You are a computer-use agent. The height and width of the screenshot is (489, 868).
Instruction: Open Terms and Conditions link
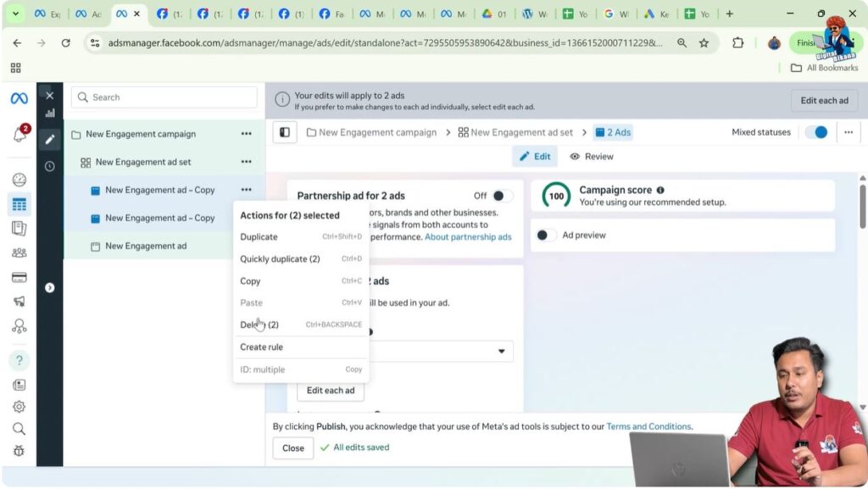point(648,426)
